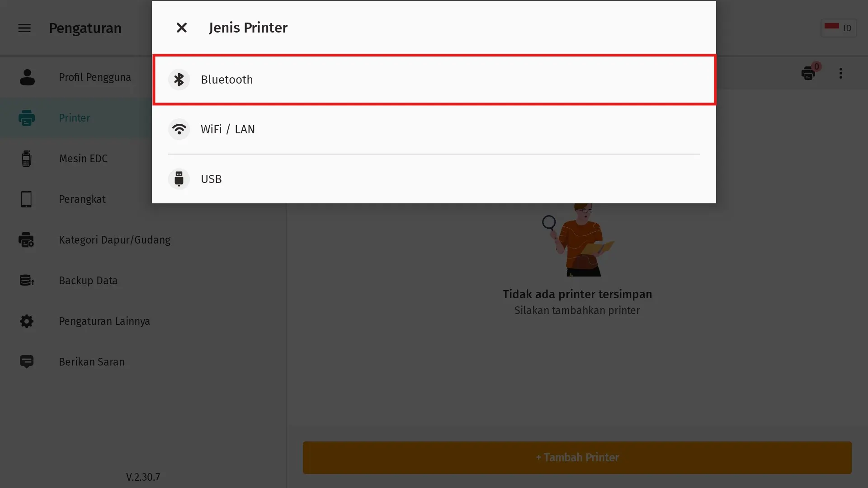The width and height of the screenshot is (868, 488).
Task: Open the hamburger navigation menu
Action: (x=24, y=28)
